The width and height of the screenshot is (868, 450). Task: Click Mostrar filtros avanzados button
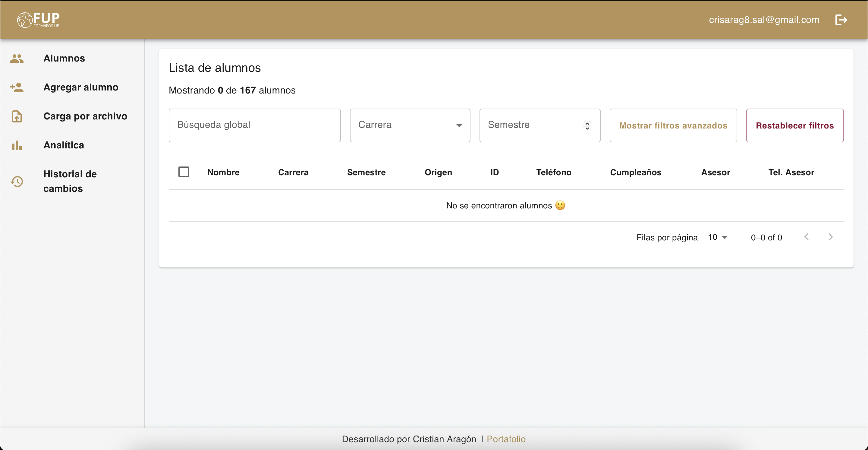[x=673, y=125]
